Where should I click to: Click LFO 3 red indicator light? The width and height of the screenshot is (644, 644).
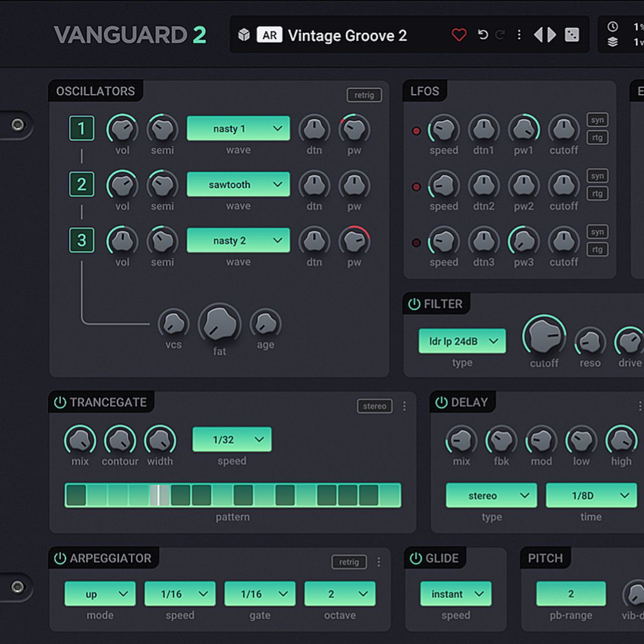point(416,243)
